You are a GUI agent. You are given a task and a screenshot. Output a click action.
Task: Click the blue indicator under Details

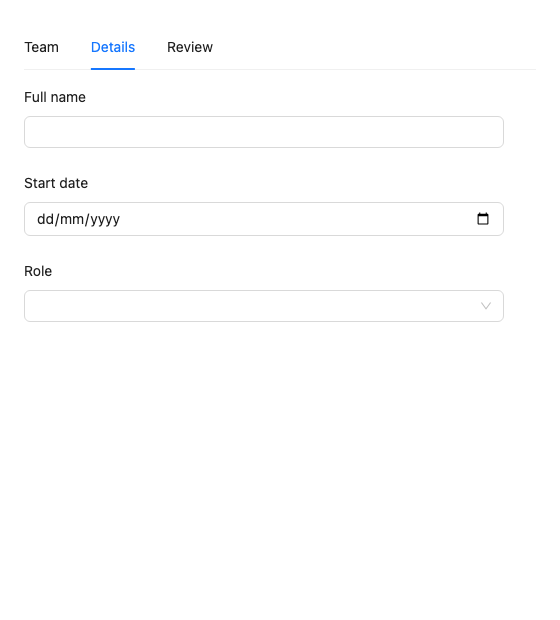pyautogui.click(x=113, y=69)
